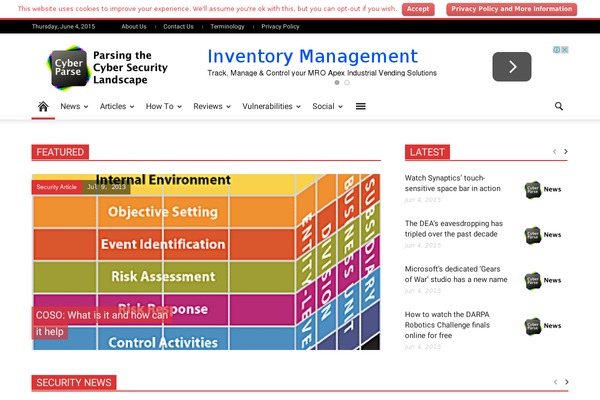Click the Cyber Parse site logo

coord(108,68)
